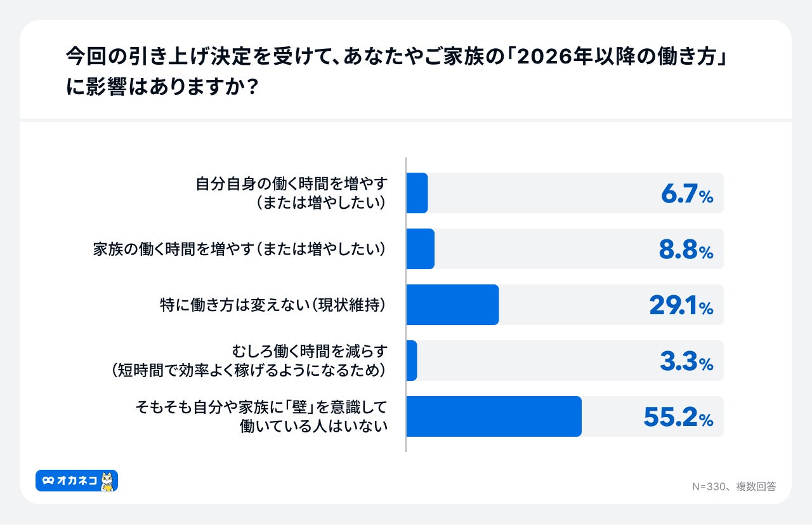Click the infinity symbol in the オカネコ logo
The width and height of the screenshot is (812, 525).
tap(48, 481)
